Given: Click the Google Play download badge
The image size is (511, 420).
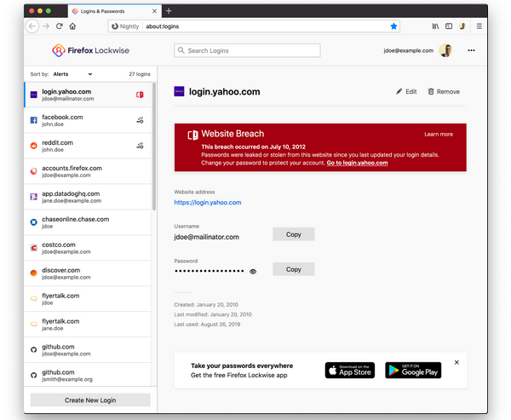Looking at the screenshot, I should pos(413,371).
